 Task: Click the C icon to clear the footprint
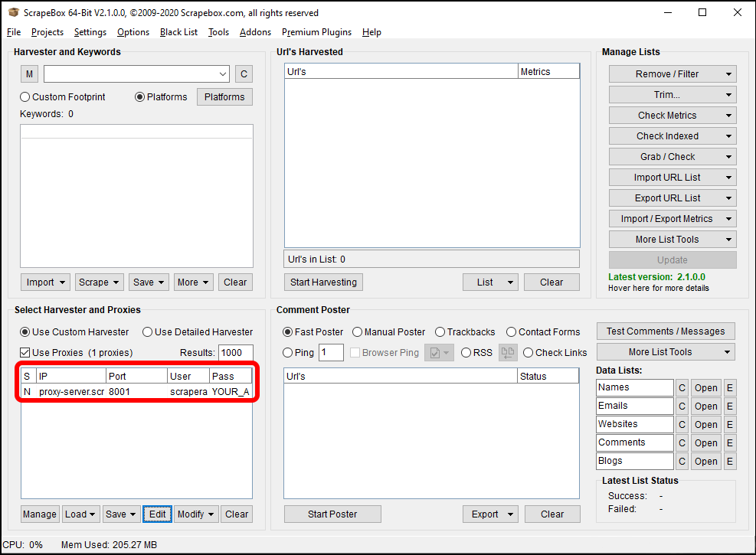[243, 73]
